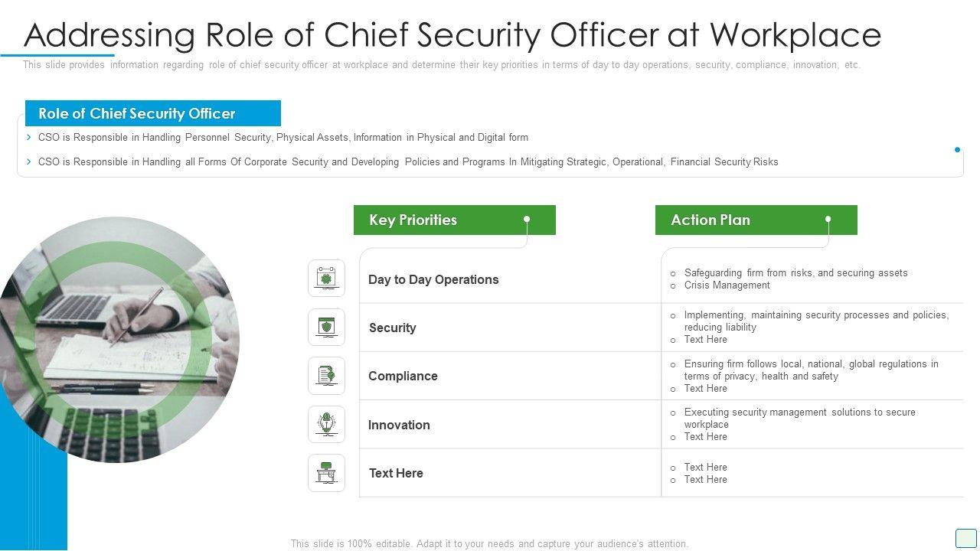Click the Day to Day Operations label
This screenshot has width=980, height=551.
[x=433, y=280]
